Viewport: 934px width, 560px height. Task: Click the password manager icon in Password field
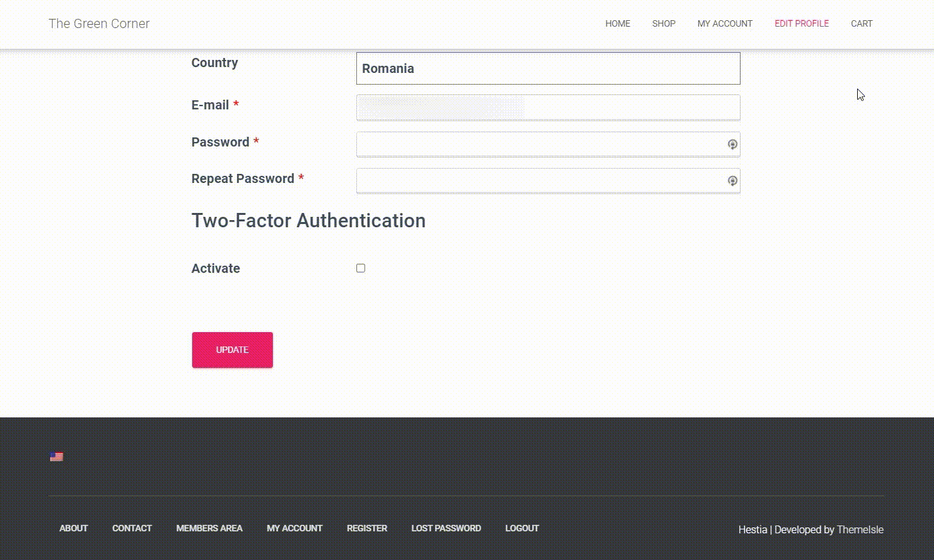[x=733, y=145]
